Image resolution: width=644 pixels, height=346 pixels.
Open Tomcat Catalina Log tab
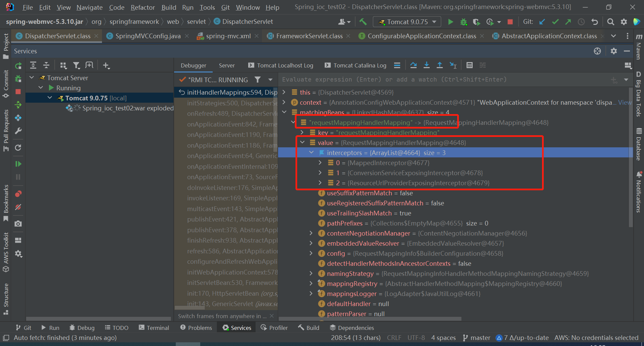[x=355, y=65]
